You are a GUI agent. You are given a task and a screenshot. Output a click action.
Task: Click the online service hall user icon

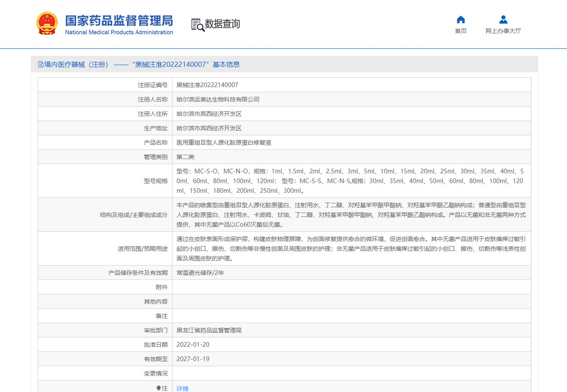click(x=503, y=19)
